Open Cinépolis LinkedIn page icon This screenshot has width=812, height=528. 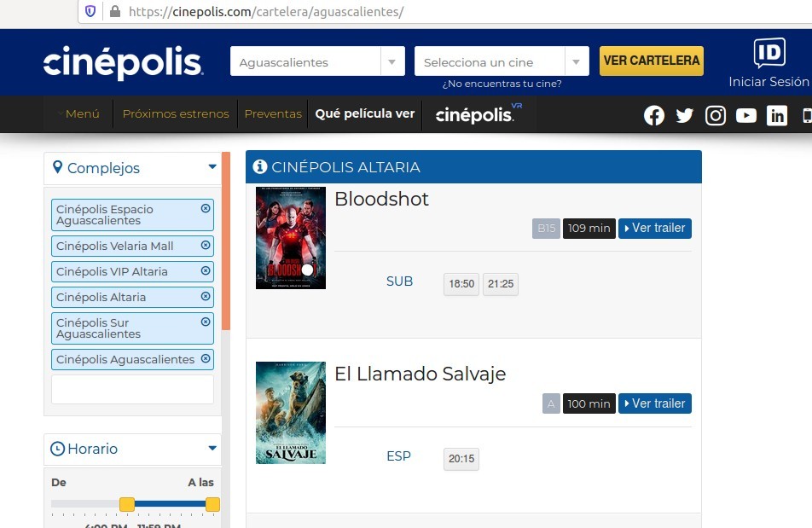[x=777, y=115]
